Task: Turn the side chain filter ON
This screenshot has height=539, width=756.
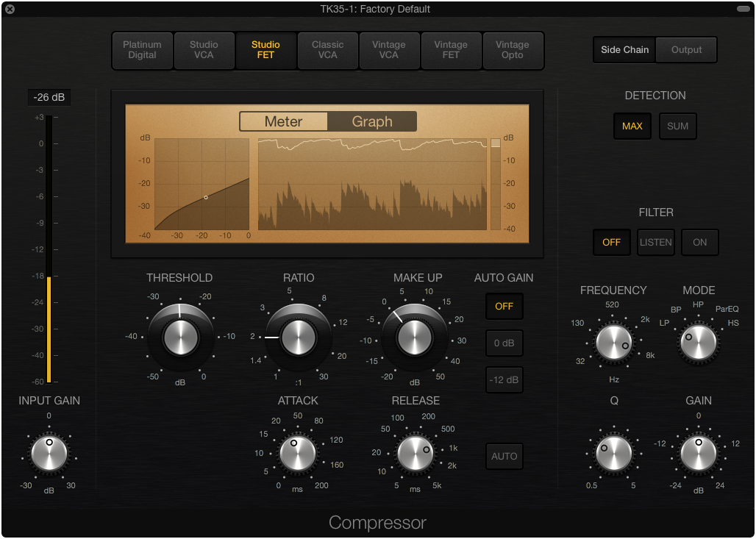Action: pos(699,243)
